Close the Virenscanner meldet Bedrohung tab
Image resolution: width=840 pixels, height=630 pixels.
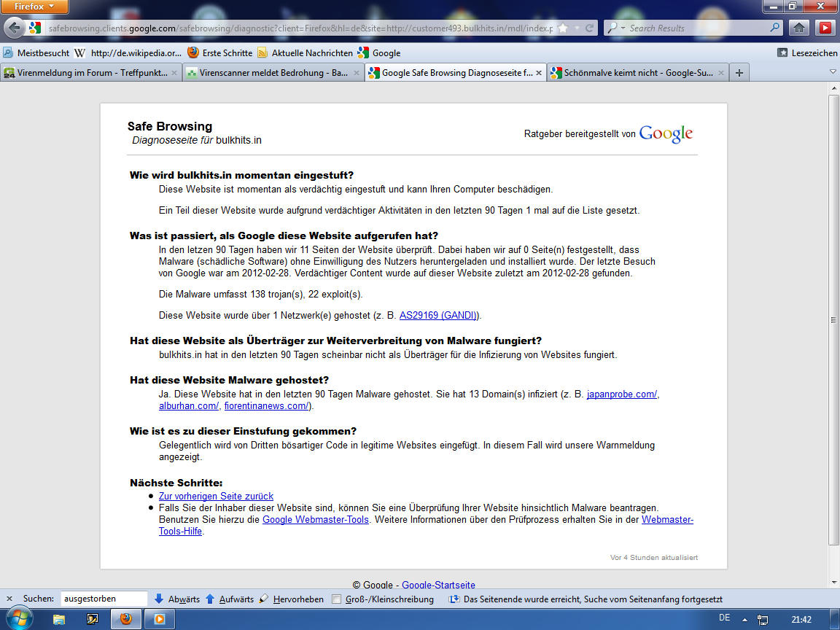[x=357, y=73]
